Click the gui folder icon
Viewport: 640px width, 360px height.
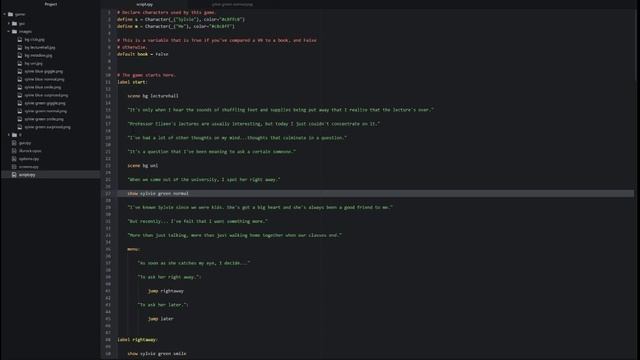pos(15,24)
